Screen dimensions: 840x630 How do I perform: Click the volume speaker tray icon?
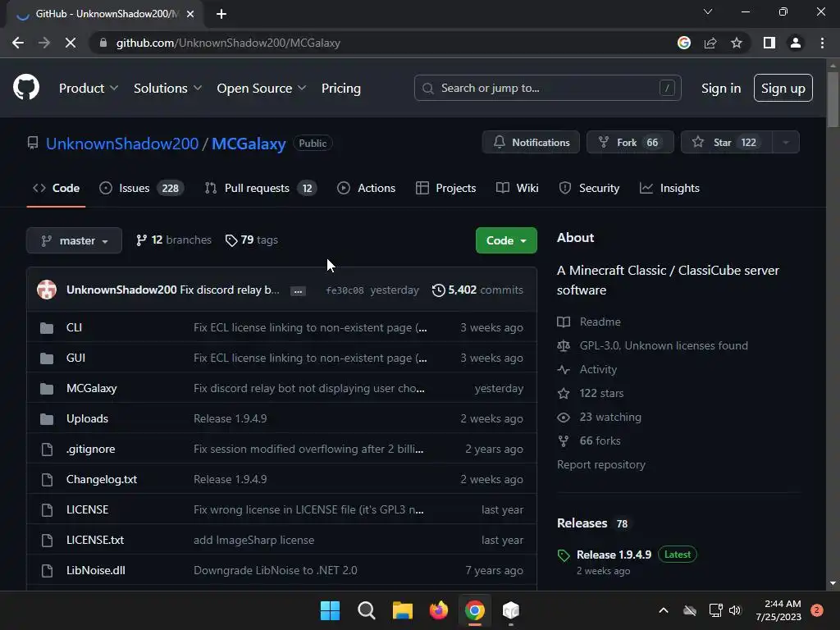(735, 610)
